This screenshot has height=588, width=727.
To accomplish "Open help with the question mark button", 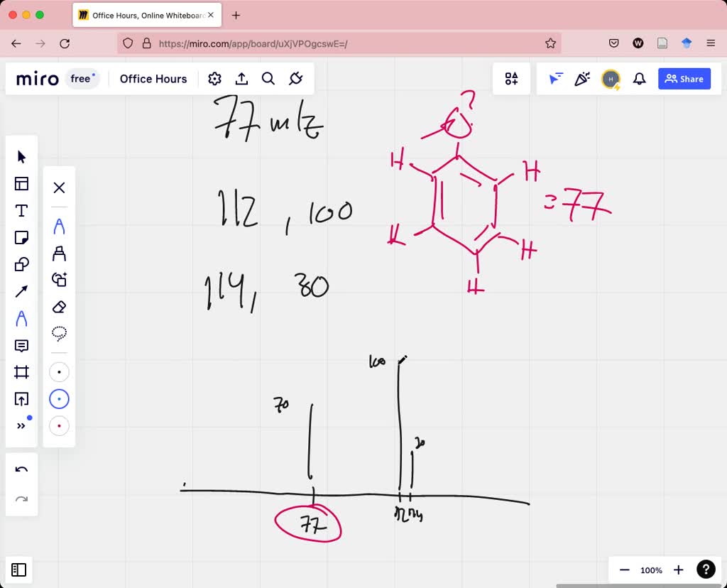I will [706, 569].
